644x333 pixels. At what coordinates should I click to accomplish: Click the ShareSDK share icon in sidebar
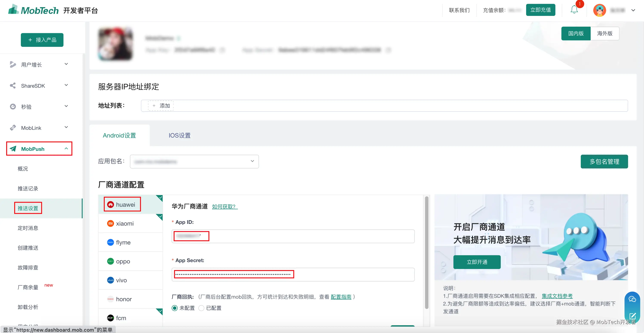[x=13, y=86]
